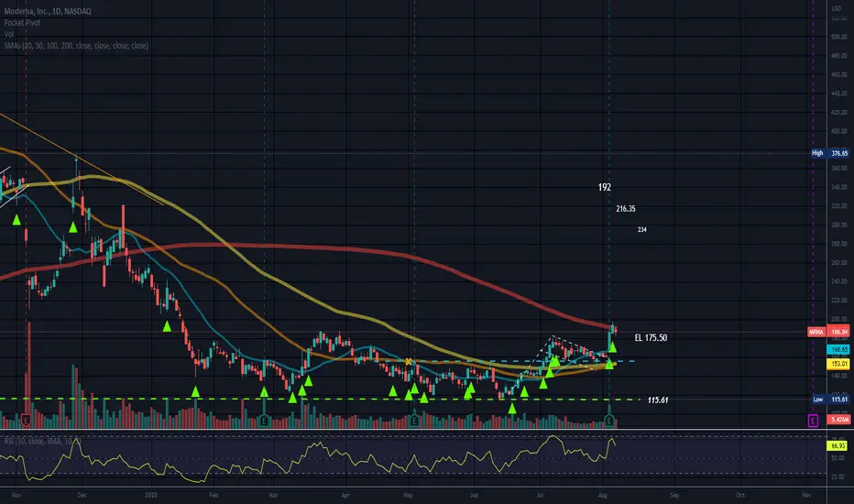The width and height of the screenshot is (854, 504).
Task: Select the 25.00 RSI axis tick
Action: point(838,477)
